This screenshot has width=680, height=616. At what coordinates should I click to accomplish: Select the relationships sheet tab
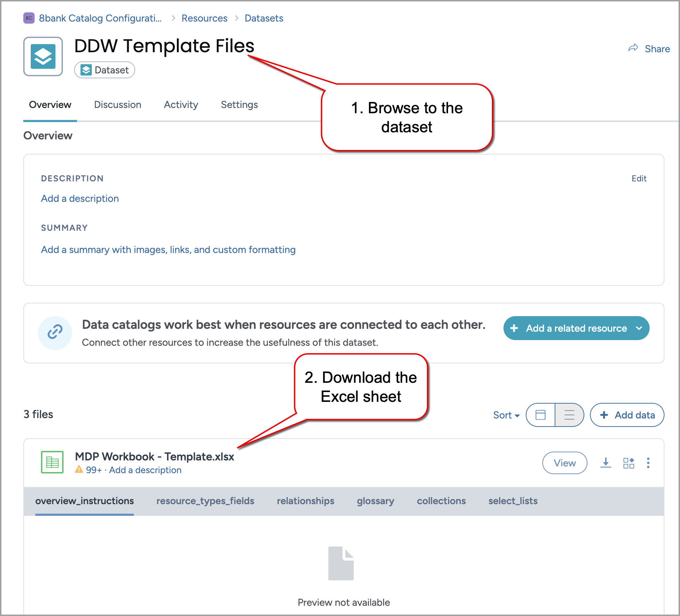tap(305, 501)
